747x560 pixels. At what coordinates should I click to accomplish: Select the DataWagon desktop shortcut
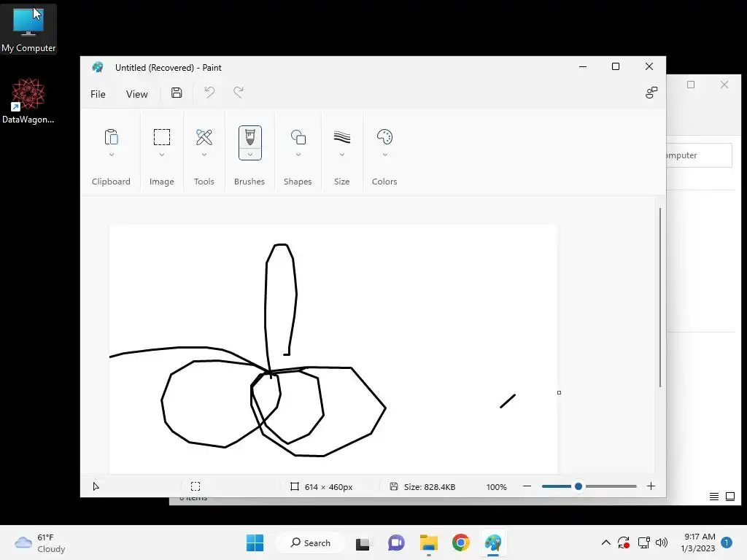28,101
